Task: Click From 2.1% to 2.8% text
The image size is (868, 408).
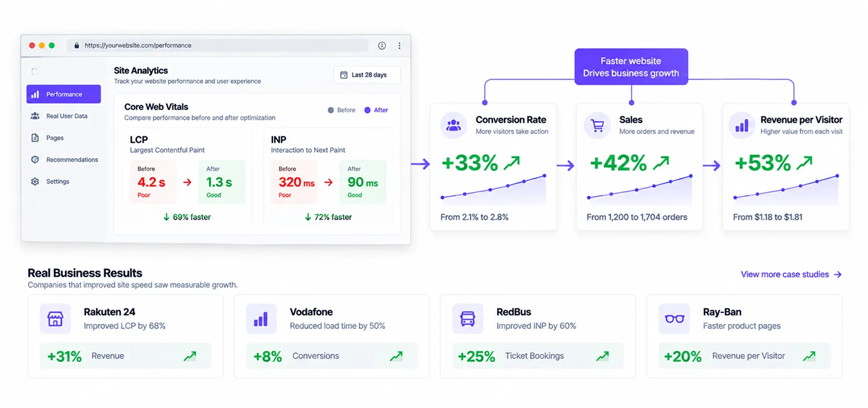Action: 474,217
